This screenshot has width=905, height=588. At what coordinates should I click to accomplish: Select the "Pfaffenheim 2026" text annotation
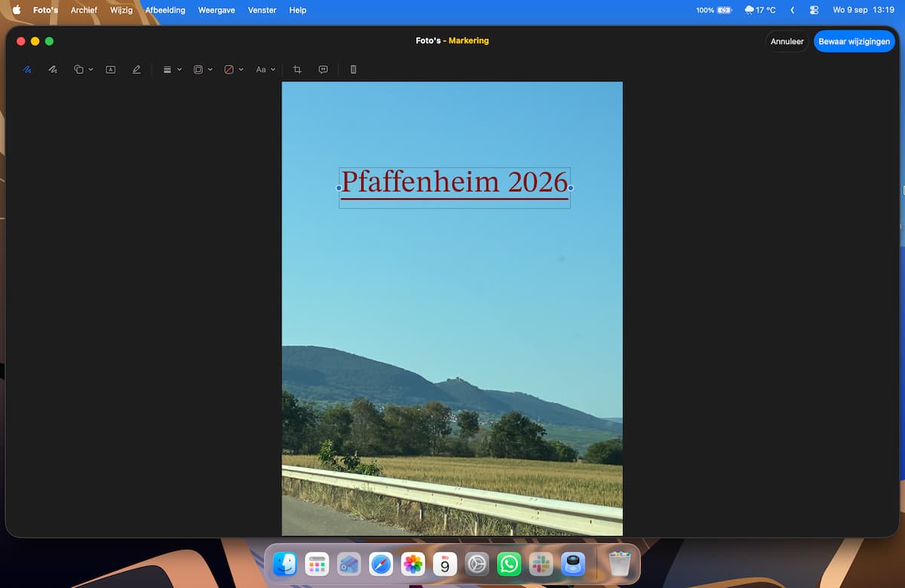point(455,187)
